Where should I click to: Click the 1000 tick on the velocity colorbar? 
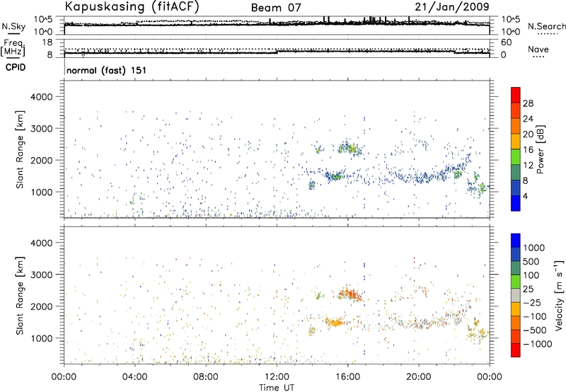point(533,248)
